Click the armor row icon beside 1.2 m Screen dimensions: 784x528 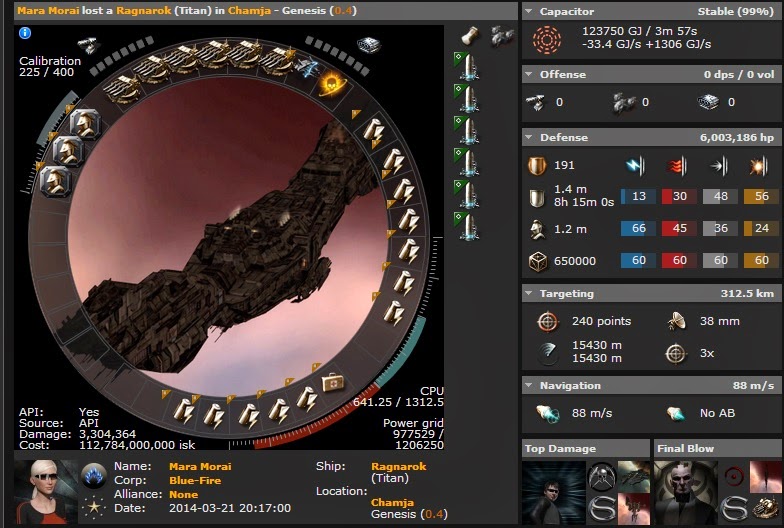coord(538,230)
